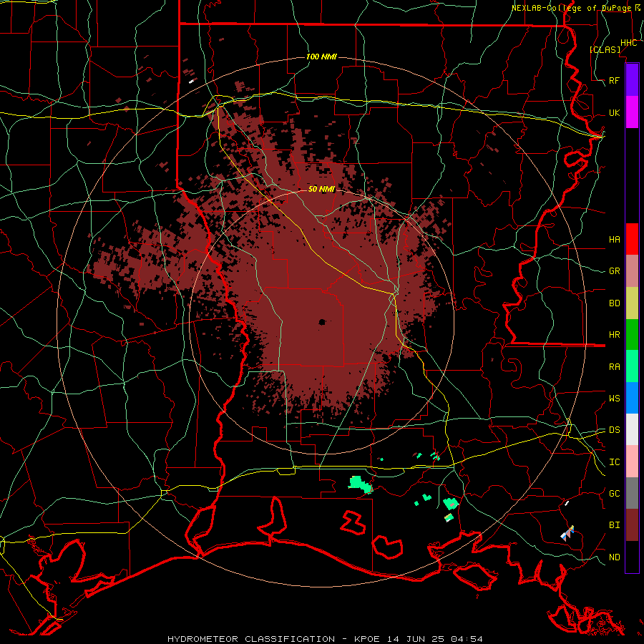Choose the dark green HR heavy rain swatch

click(x=632, y=335)
